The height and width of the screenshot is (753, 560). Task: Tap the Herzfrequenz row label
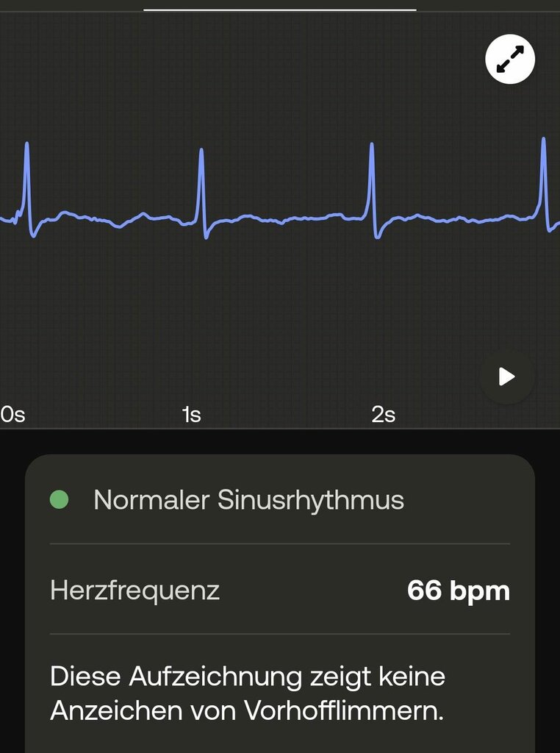pos(134,590)
